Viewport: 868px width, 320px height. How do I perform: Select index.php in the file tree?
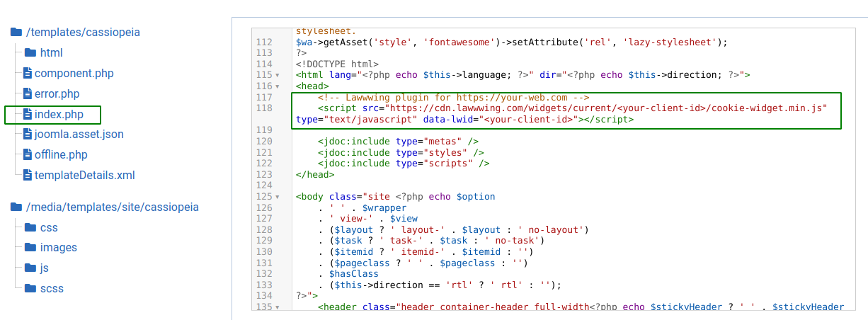[59, 114]
